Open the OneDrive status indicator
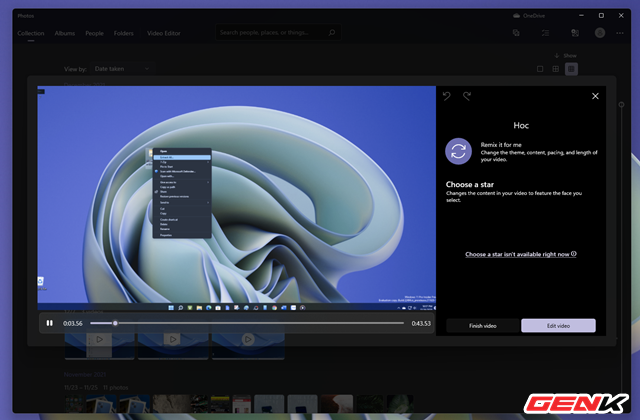 [x=529, y=16]
